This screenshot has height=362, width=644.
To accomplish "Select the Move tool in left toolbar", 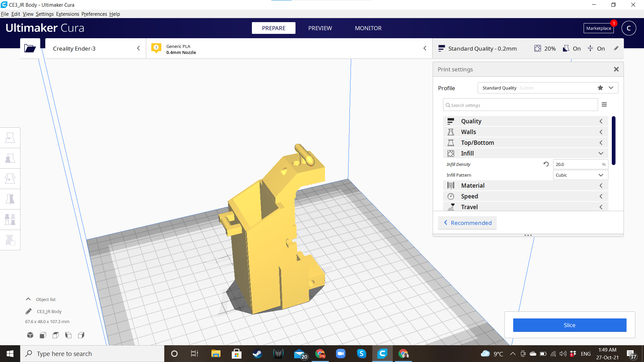I will (10, 138).
